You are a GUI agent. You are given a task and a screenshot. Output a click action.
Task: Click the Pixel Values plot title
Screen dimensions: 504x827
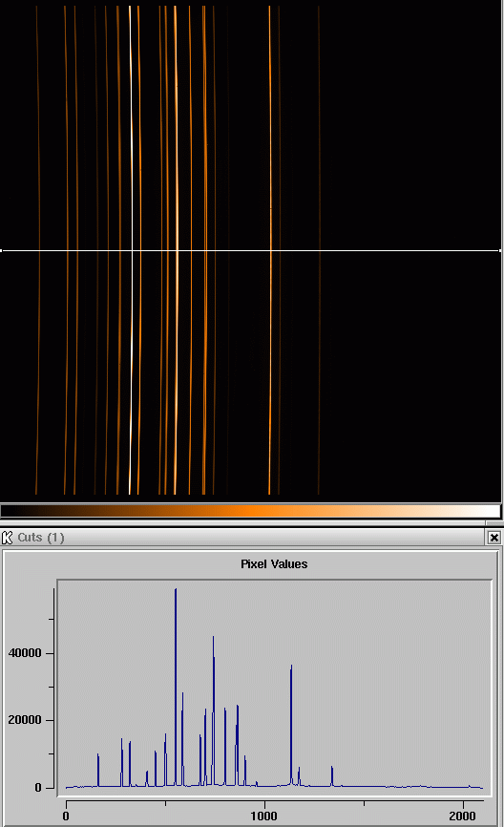(x=274, y=563)
